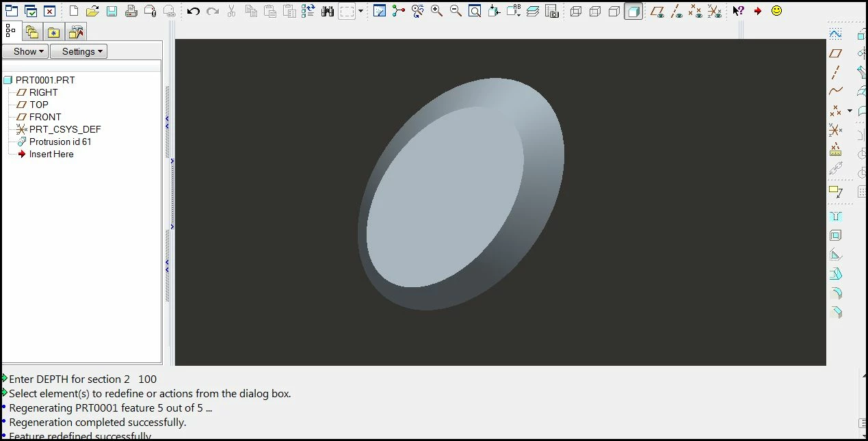Click the Shell tool icon

[835, 236]
